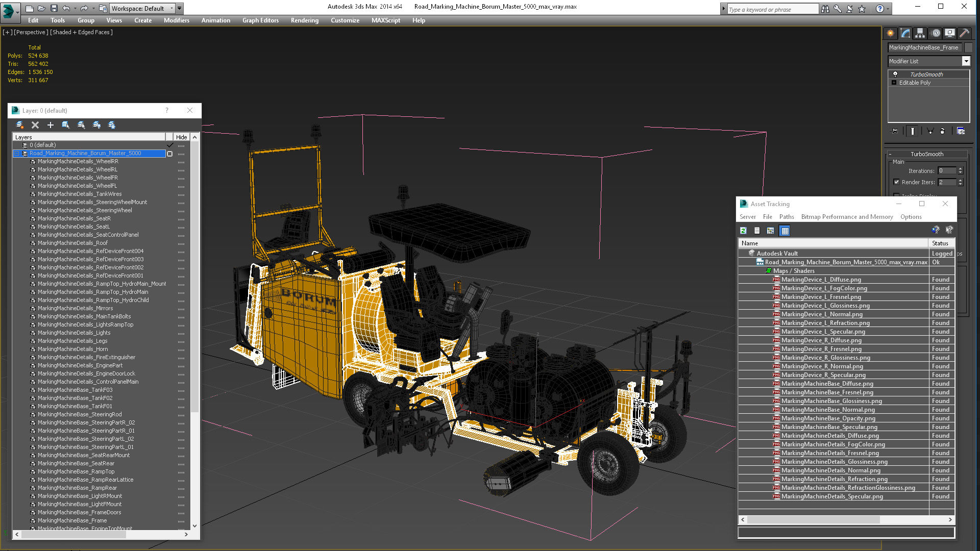This screenshot has width=980, height=551.
Task: Open the Create command panel tab
Action: point(891,33)
